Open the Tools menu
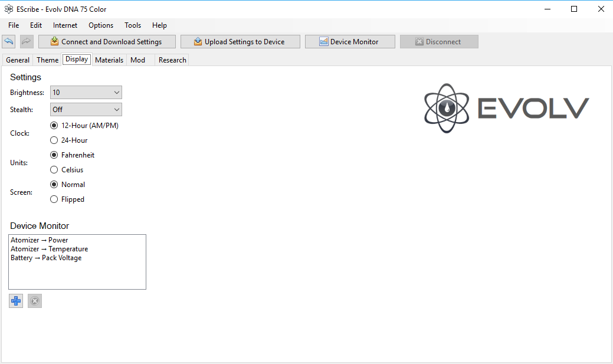613x364 pixels. [133, 25]
